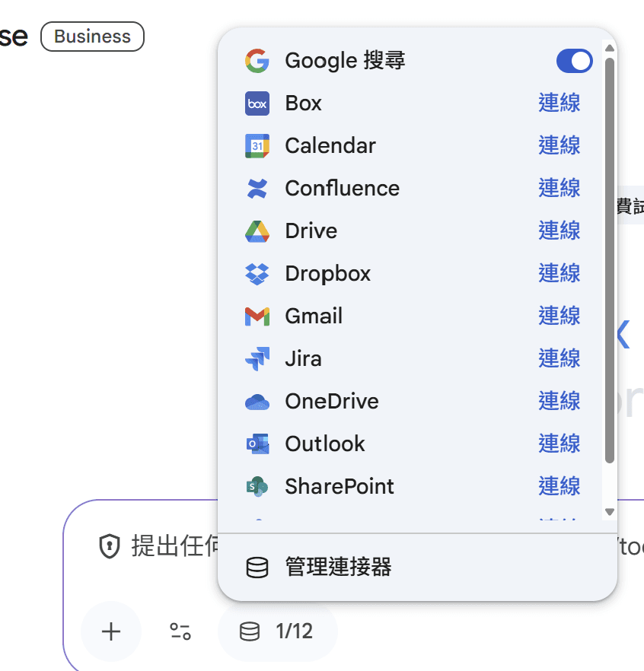
Task: Click the SharePoint app icon
Action: pos(257,487)
